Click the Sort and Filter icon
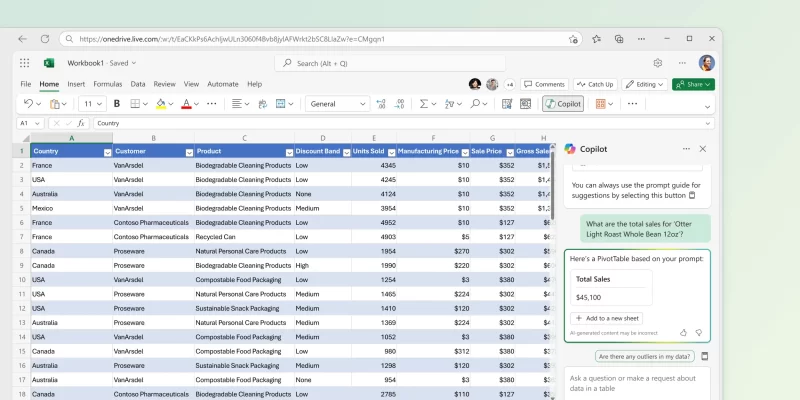 point(449,104)
